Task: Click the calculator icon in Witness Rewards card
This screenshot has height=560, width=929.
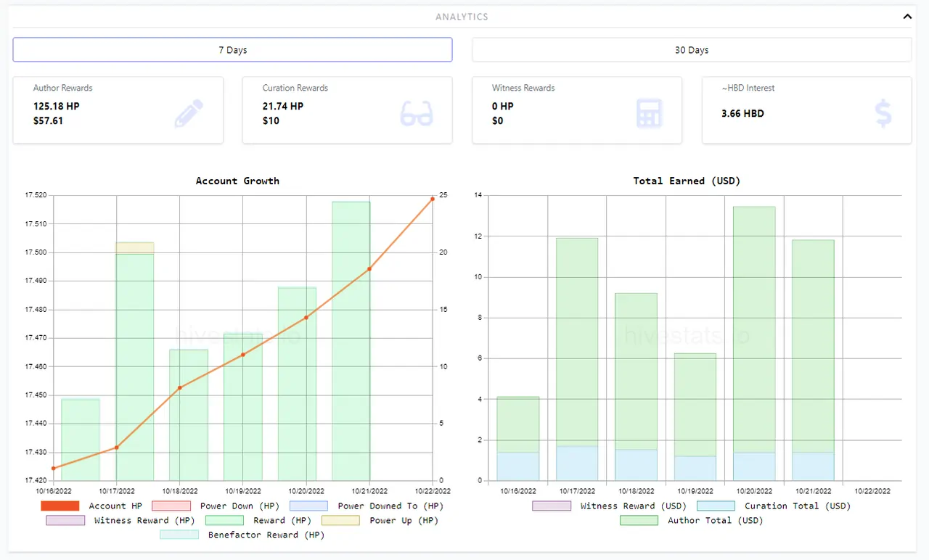Action: 649,114
